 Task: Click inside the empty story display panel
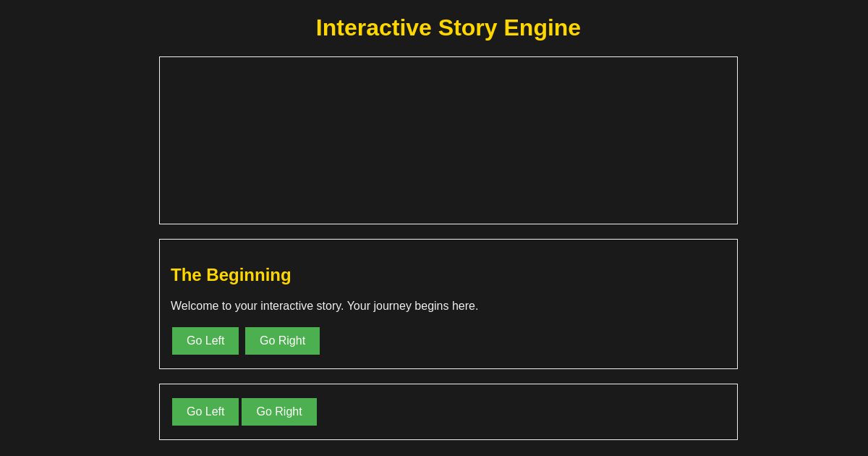point(448,140)
